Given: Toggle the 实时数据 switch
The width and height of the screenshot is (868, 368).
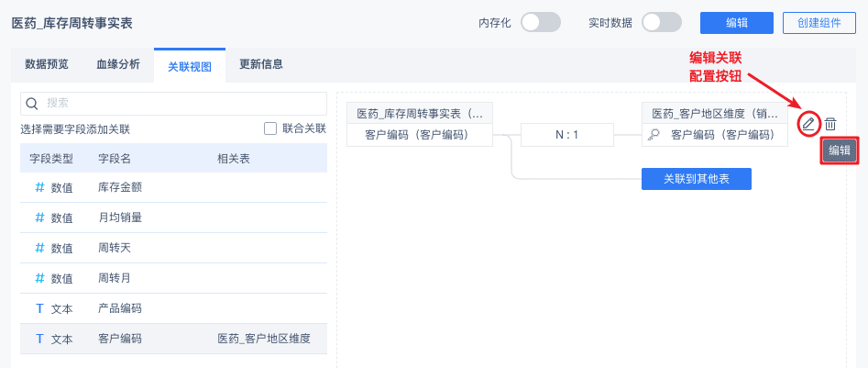Looking at the screenshot, I should click(x=662, y=23).
